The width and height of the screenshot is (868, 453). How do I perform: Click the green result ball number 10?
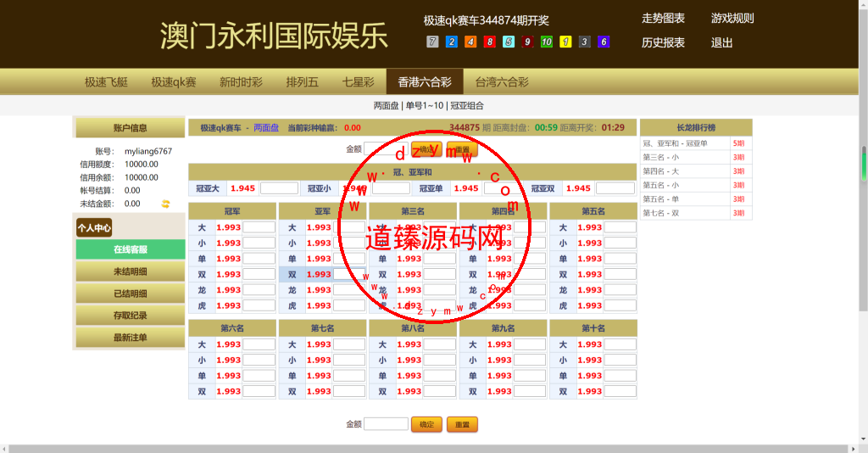coord(547,42)
